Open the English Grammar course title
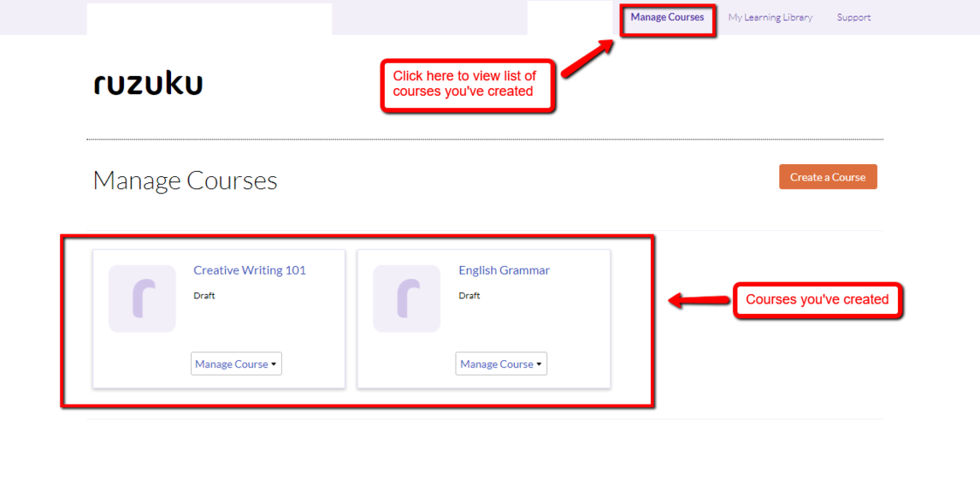The image size is (980, 478). 504,270
